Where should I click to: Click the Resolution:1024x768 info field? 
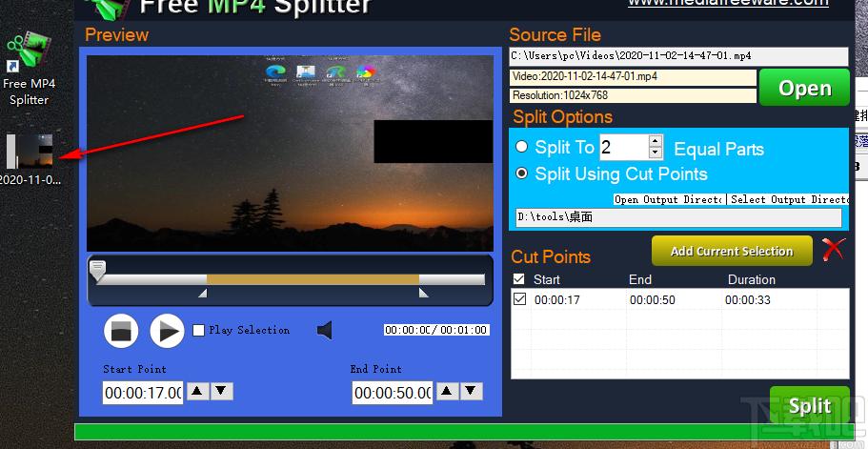pyautogui.click(x=633, y=95)
